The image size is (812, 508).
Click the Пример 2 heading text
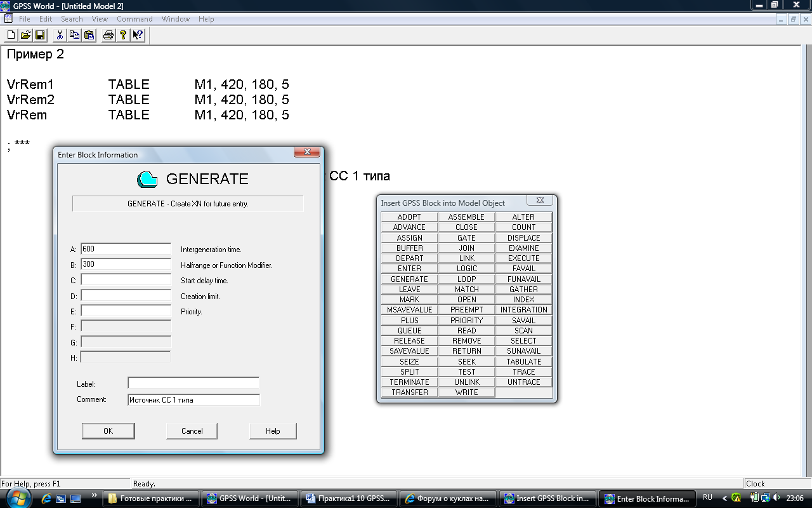pos(36,55)
